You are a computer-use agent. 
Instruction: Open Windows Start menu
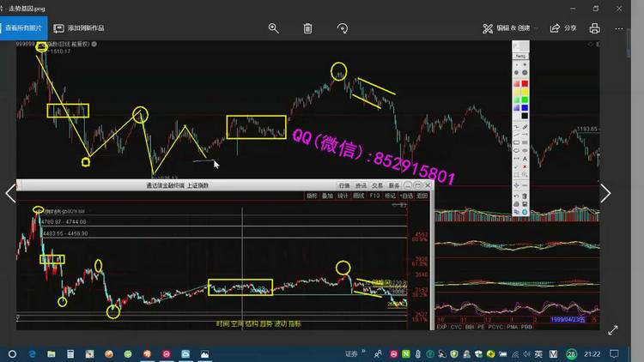tap(11, 353)
